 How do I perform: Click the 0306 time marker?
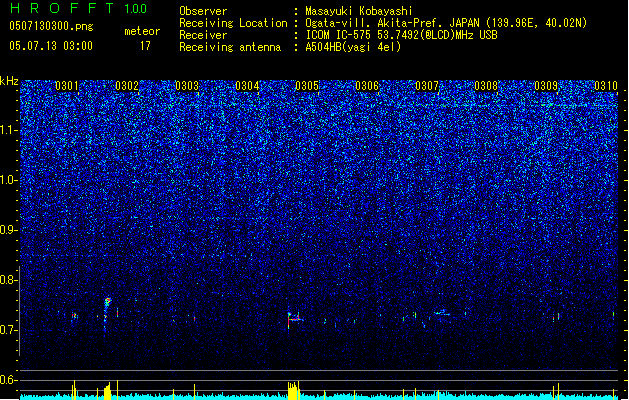point(367,86)
